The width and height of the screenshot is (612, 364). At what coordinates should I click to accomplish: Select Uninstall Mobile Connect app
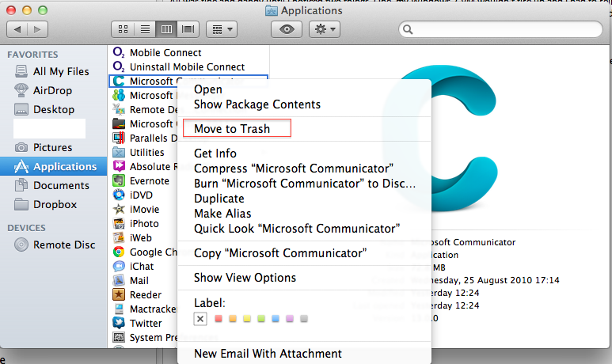188,66
